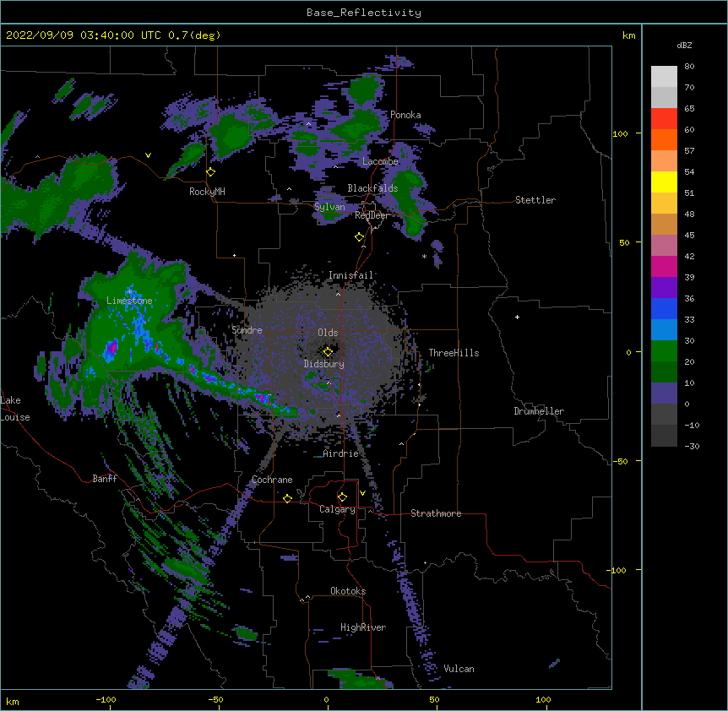Click the 45 value on the dBZ legend

[689, 236]
